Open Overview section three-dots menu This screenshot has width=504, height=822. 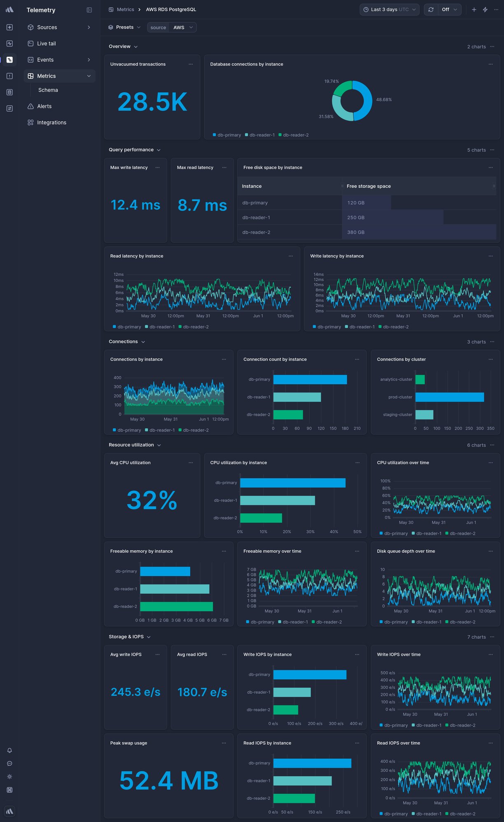[x=492, y=47]
